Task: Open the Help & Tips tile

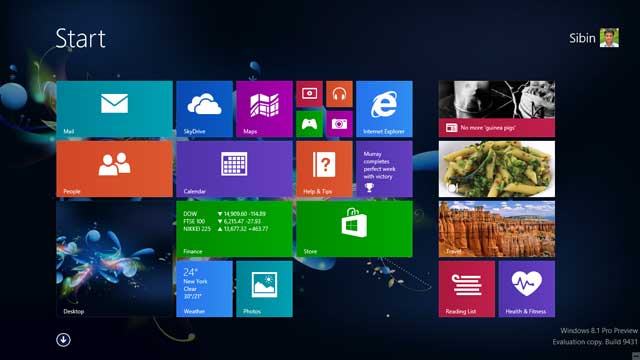Action: (324, 169)
